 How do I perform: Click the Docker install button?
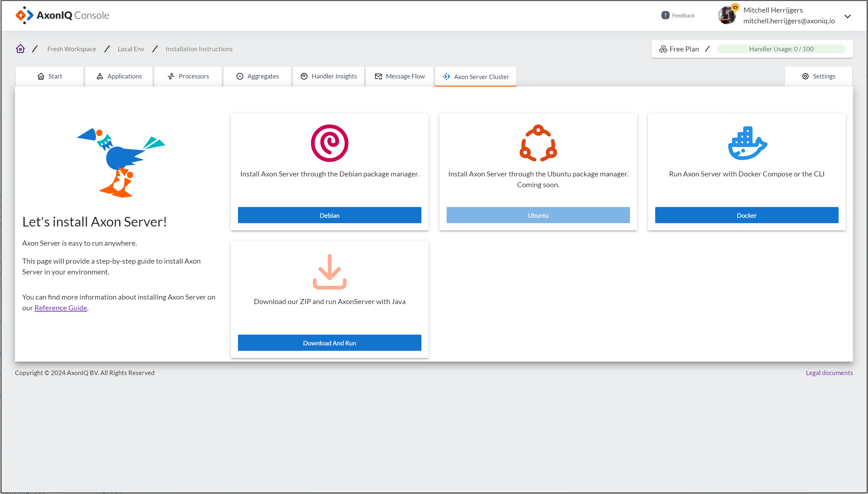747,215
